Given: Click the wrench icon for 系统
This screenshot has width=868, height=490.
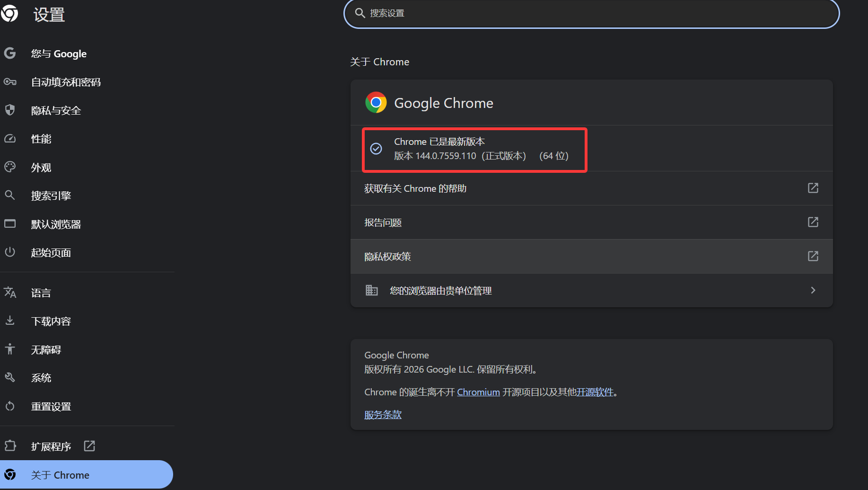Looking at the screenshot, I should 10,377.
